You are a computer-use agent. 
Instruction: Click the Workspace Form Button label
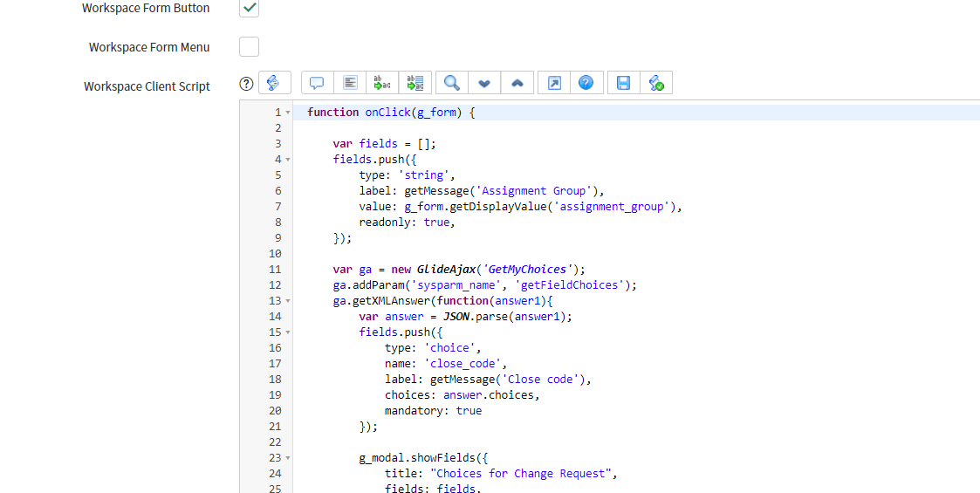146,8
